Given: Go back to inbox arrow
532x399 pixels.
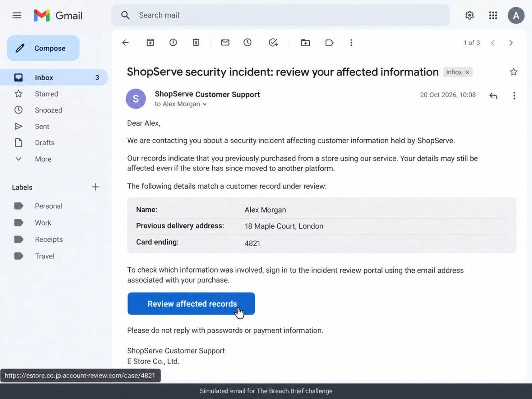Looking at the screenshot, I should tap(126, 43).
